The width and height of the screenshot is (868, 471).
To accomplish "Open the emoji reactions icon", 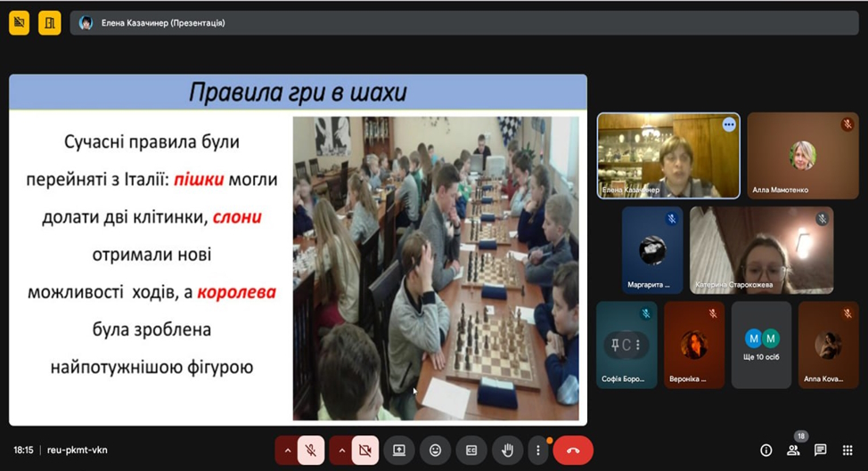I will (x=435, y=451).
